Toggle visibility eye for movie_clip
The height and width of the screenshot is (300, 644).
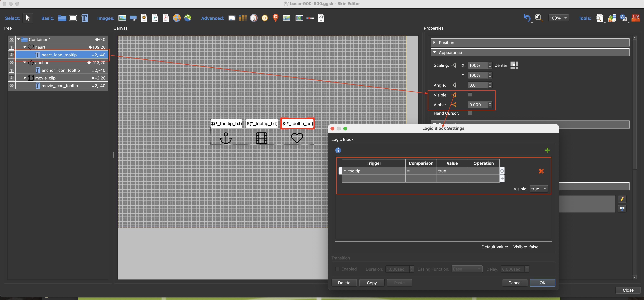tap(12, 78)
